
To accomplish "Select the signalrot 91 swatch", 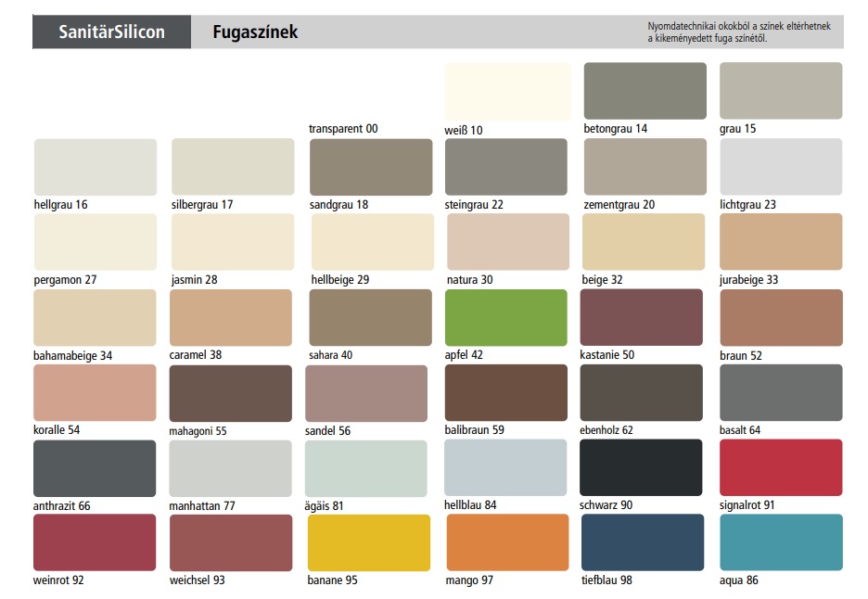I will [x=781, y=468].
